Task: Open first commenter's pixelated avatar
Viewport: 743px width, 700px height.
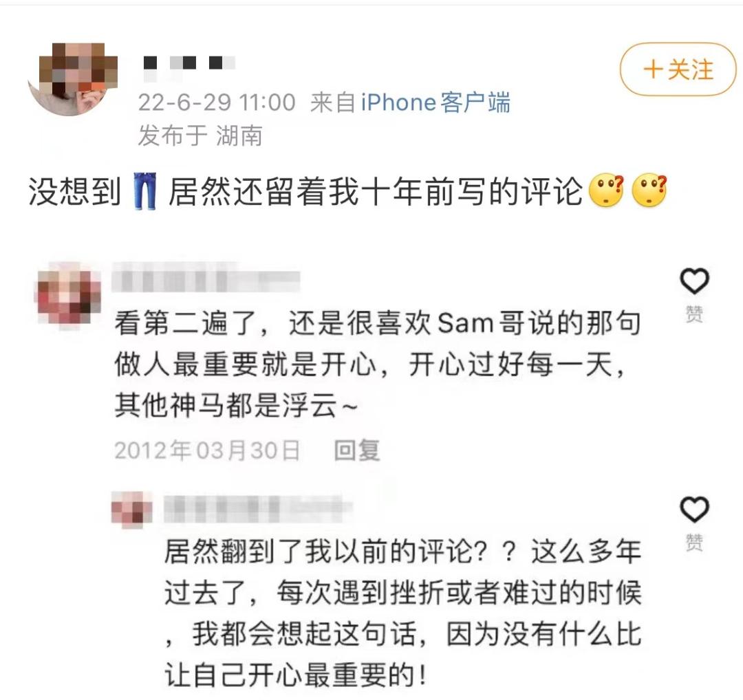Action: 69,294
